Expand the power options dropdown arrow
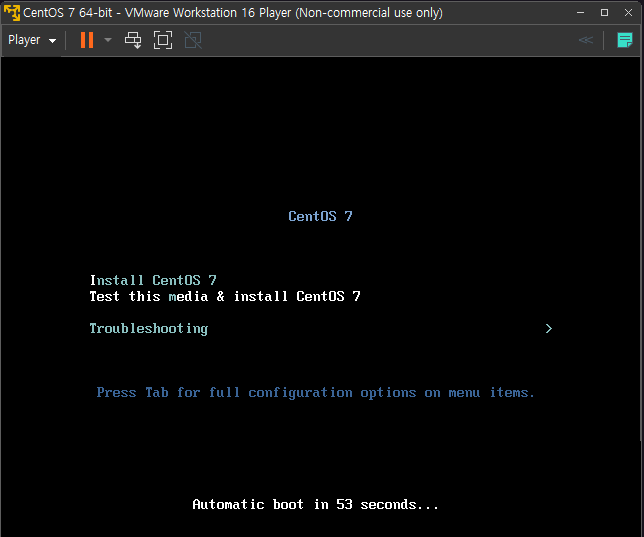 [x=108, y=40]
